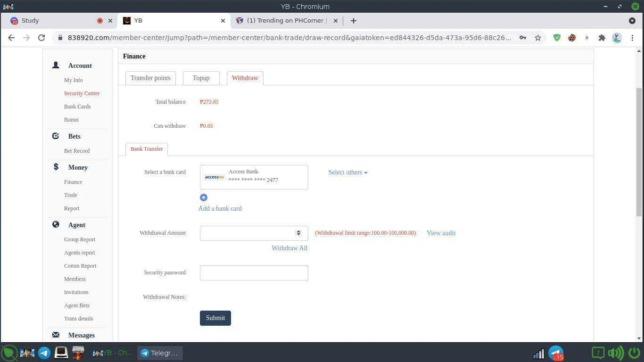Open Comm Report in the sidebar
This screenshot has height=362, width=644.
80,266
